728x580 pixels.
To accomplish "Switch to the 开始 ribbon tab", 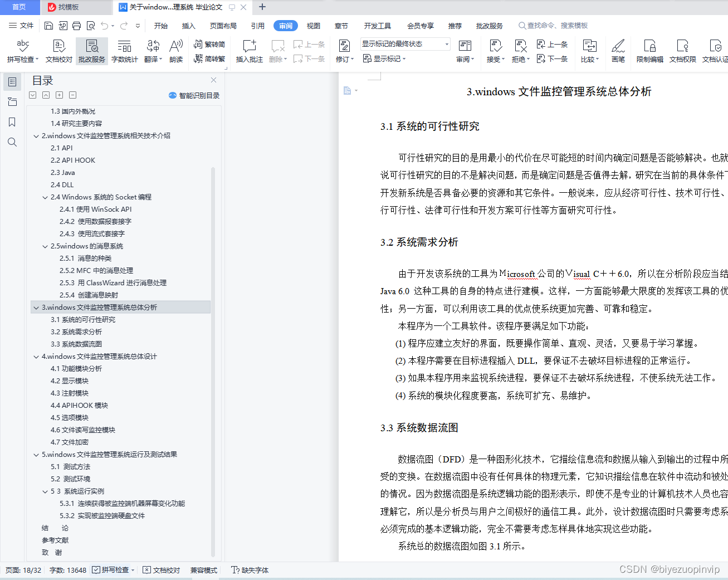I will click(x=161, y=26).
